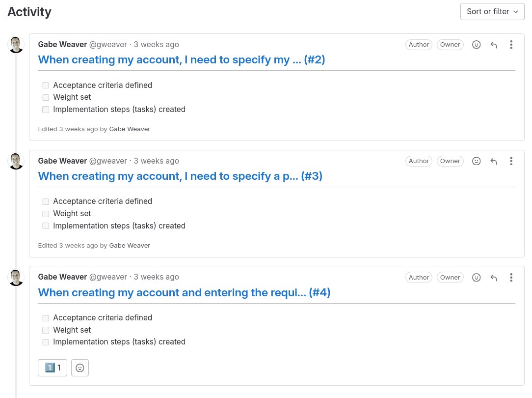Viewport: 532px width, 398px height.
Task: Add a reaction using the smiley button below issue #4
Action: click(x=80, y=367)
